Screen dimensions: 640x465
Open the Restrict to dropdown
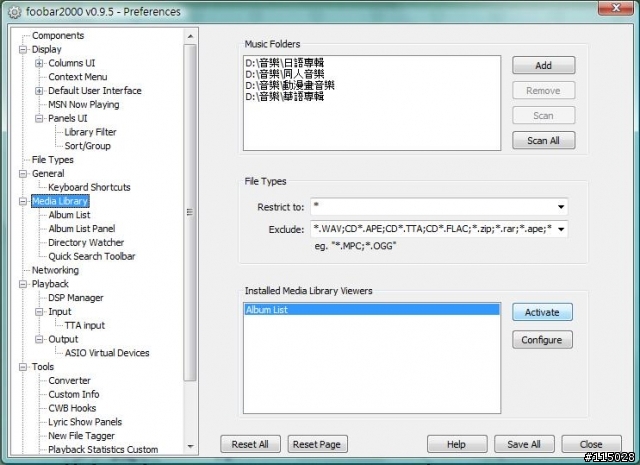(x=561, y=207)
